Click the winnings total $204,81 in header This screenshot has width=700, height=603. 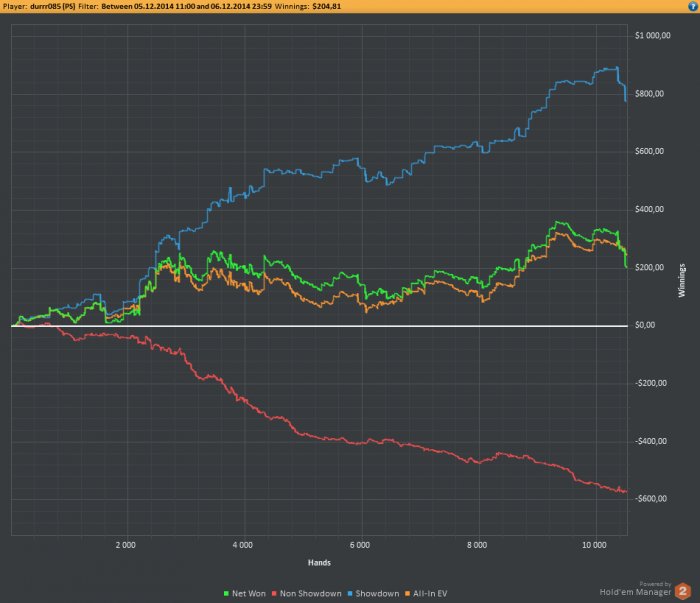click(326, 6)
